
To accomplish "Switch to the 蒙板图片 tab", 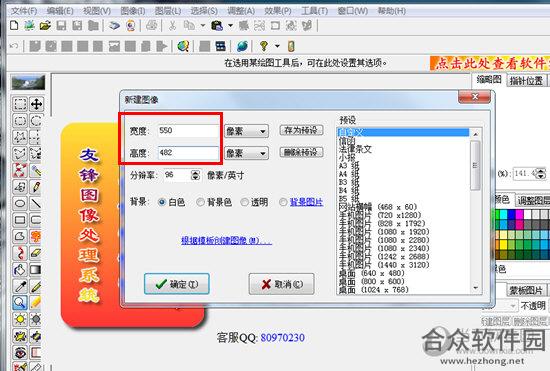I will pyautogui.click(x=526, y=290).
